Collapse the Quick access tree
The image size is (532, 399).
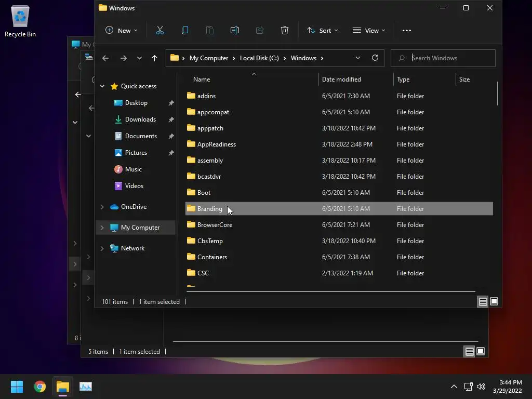[x=102, y=86]
